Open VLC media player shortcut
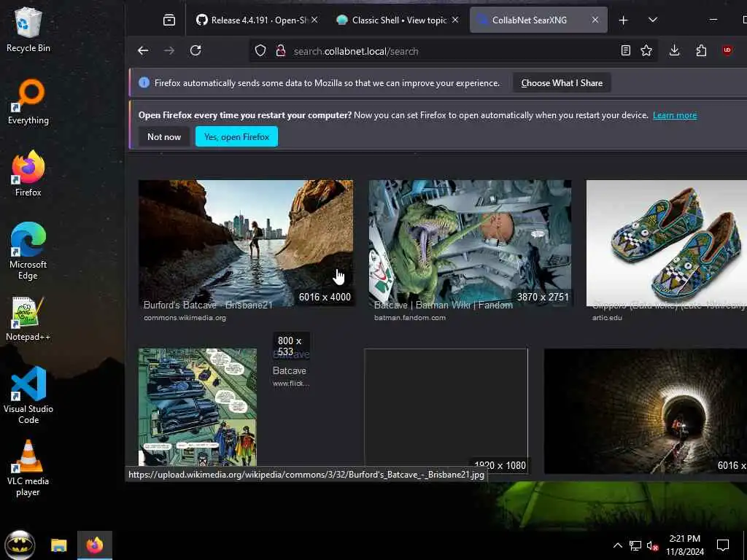Viewport: 747px width, 560px height. point(28,469)
